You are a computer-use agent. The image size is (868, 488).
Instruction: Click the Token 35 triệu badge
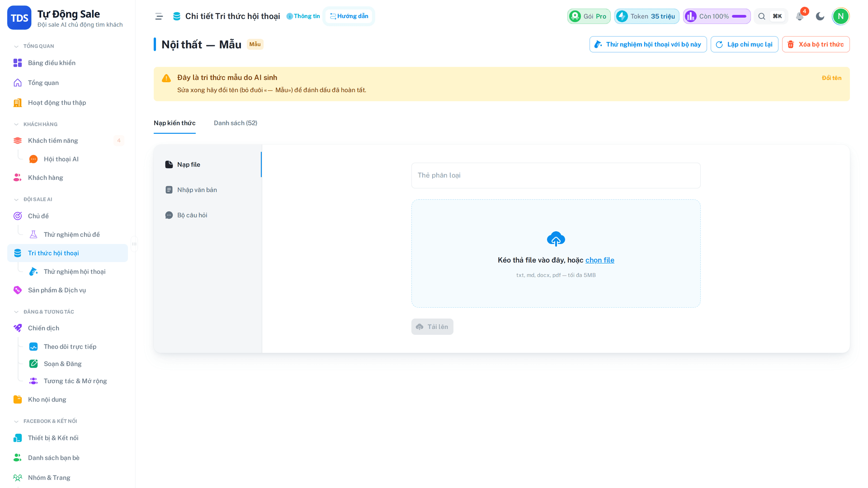tap(646, 16)
